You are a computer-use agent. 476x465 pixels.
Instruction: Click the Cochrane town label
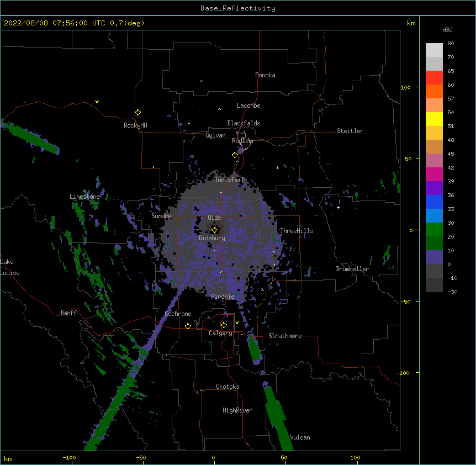(178, 314)
